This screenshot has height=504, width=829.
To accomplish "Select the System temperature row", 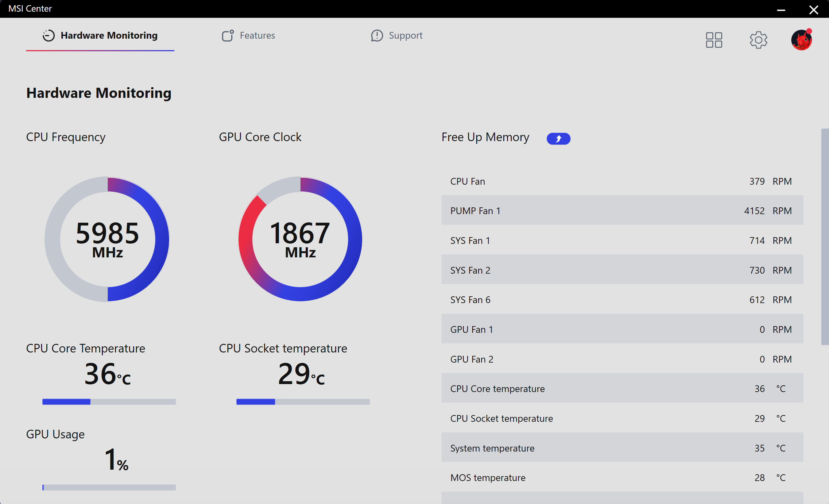I will pos(622,448).
